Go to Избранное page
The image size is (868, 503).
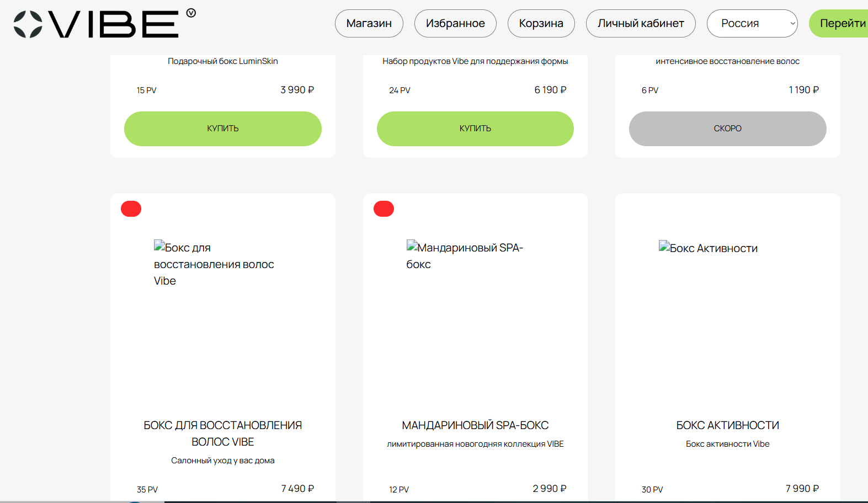coord(455,24)
